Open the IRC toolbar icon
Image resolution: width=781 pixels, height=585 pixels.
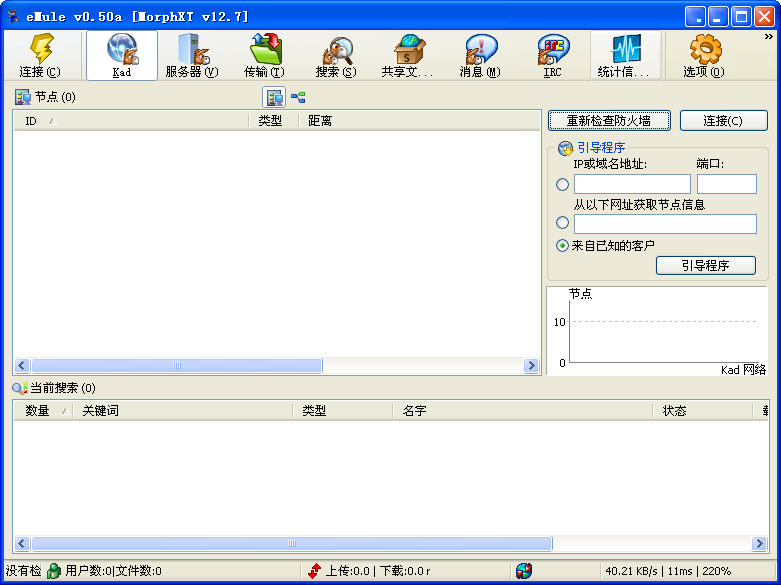[552, 55]
